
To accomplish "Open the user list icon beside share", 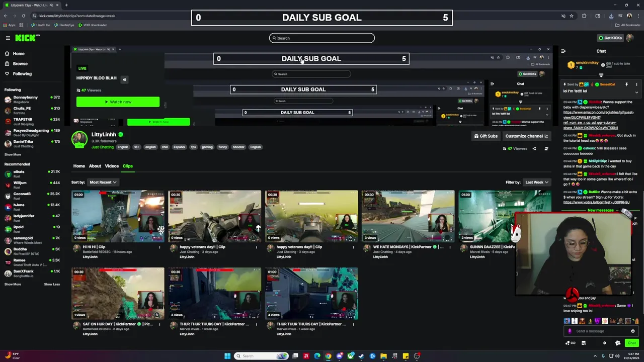I will [546, 149].
